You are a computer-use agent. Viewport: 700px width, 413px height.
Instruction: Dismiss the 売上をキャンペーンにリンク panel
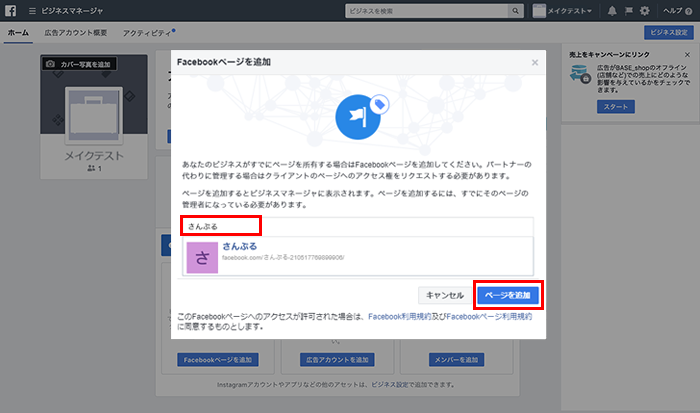pyautogui.click(x=687, y=54)
